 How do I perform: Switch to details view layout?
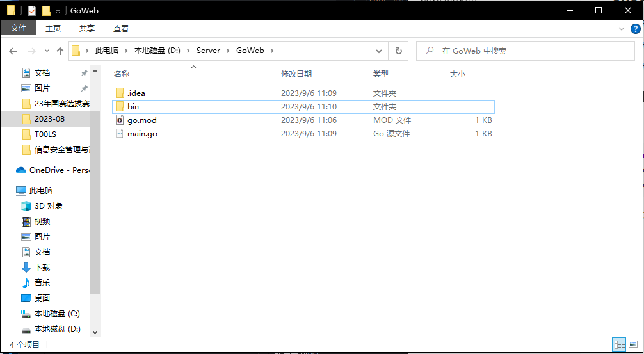coord(619,344)
